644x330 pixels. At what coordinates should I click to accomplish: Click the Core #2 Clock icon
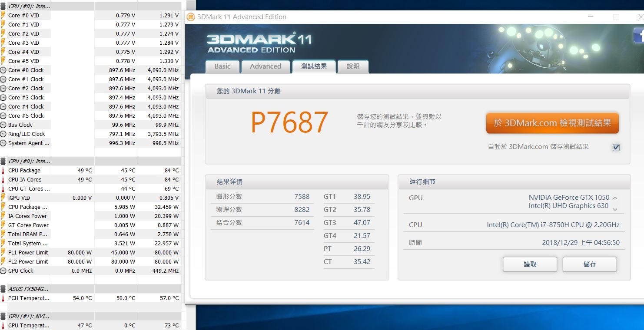pyautogui.click(x=3, y=88)
